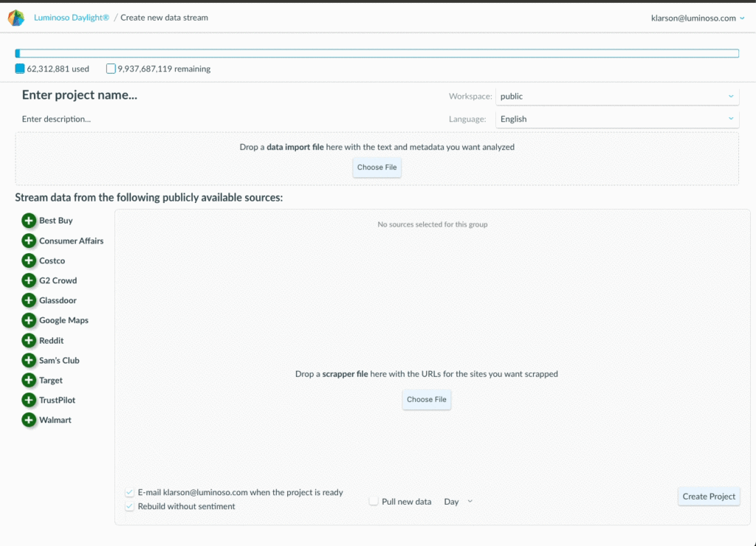
Task: Click the Target source label
Action: 51,380
